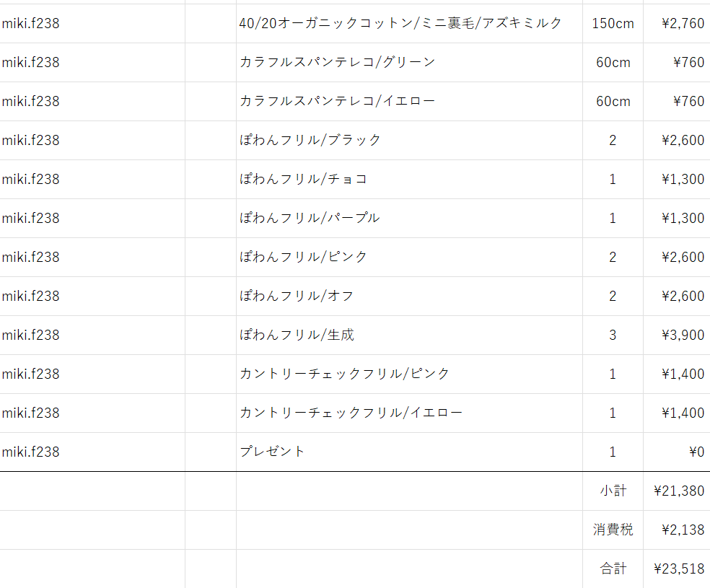Screen dimensions: 710x588
Task: Select the ¥2,760 price cell
Action: click(x=677, y=24)
